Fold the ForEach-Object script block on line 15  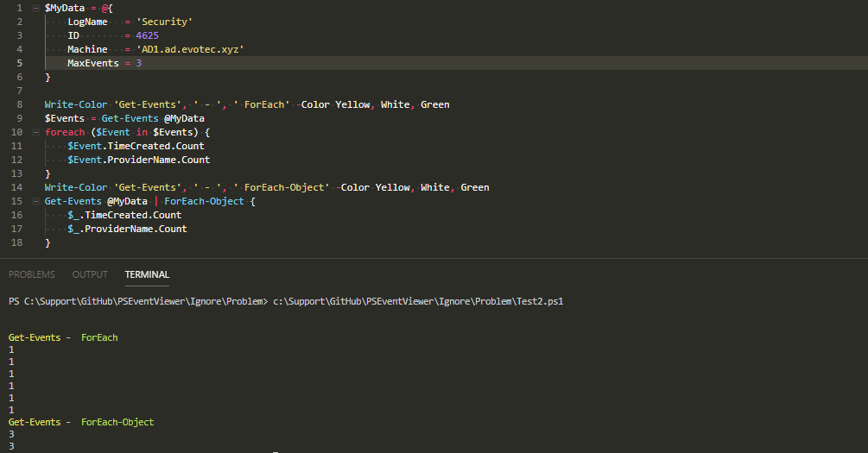click(x=35, y=201)
